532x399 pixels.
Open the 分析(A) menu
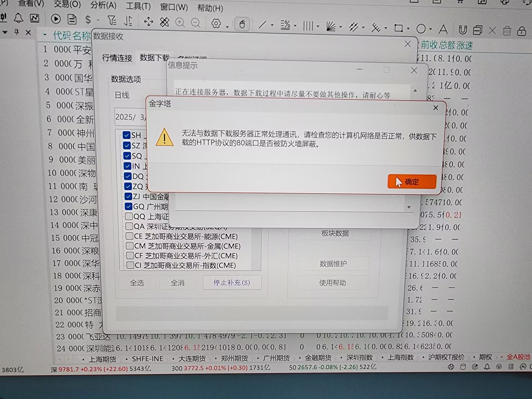[103, 5]
